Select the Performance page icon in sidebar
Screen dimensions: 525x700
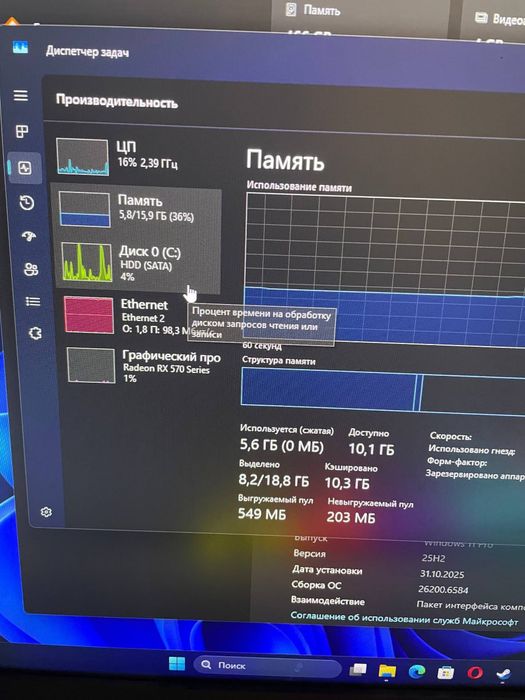click(25, 168)
